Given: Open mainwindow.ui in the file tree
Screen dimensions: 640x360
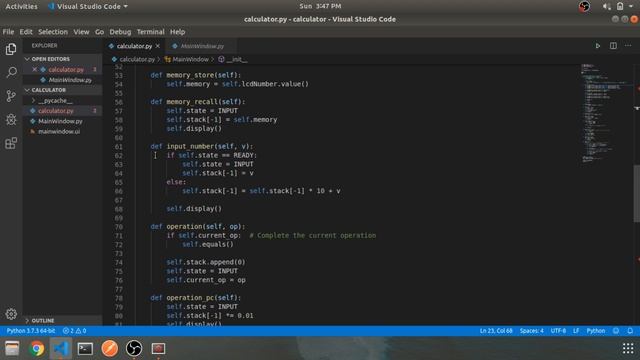Looking at the screenshot, I should [59, 131].
